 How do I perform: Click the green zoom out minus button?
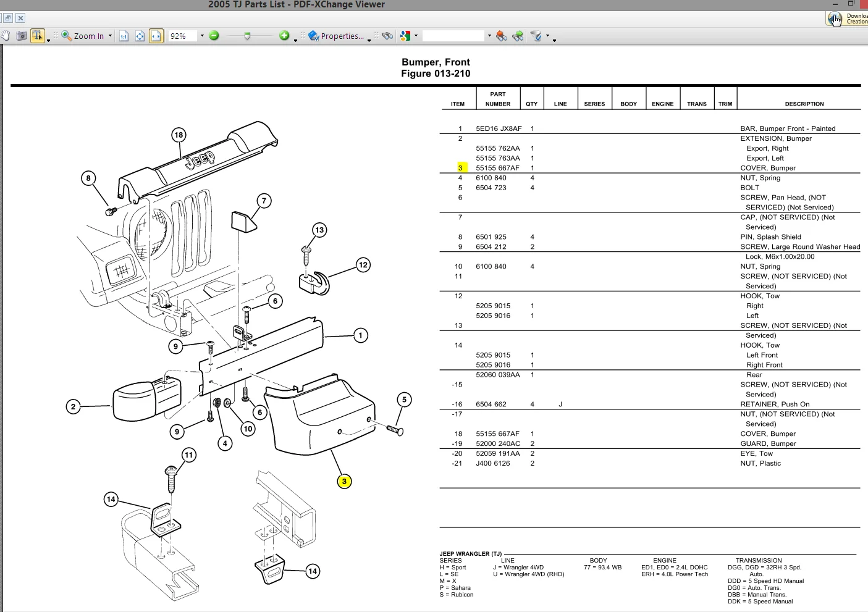tap(214, 36)
